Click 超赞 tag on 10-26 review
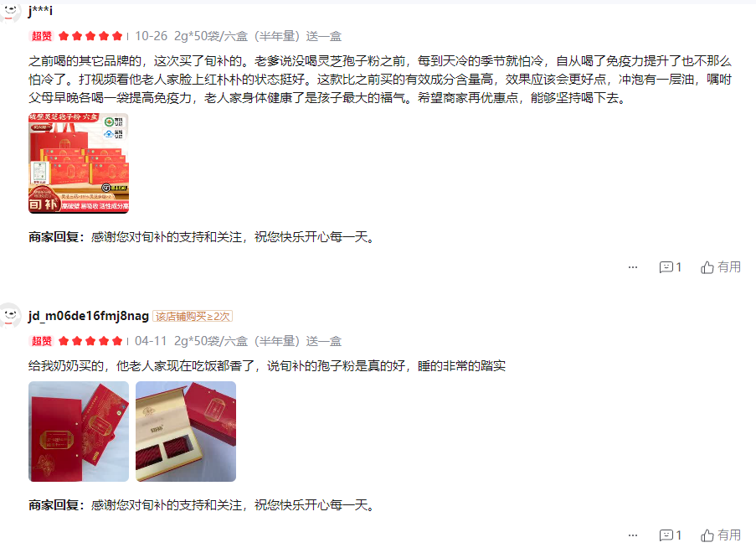756x553 pixels. (42, 36)
